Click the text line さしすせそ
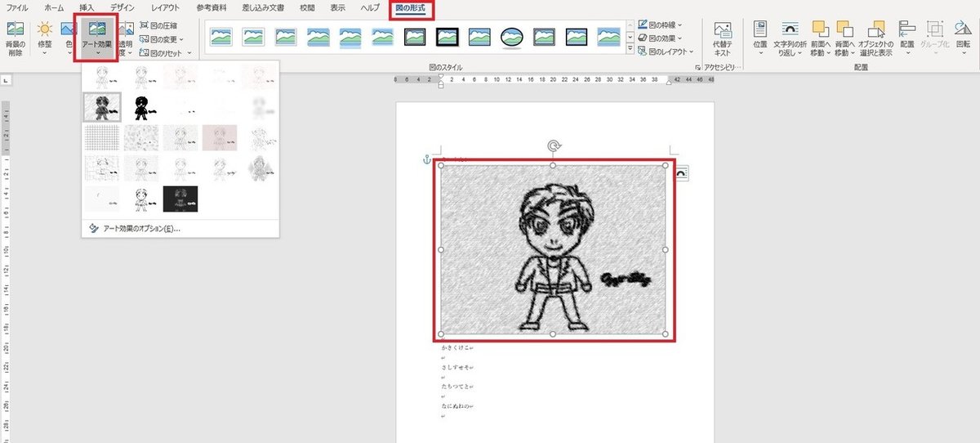This screenshot has height=443, width=980. pyautogui.click(x=455, y=369)
